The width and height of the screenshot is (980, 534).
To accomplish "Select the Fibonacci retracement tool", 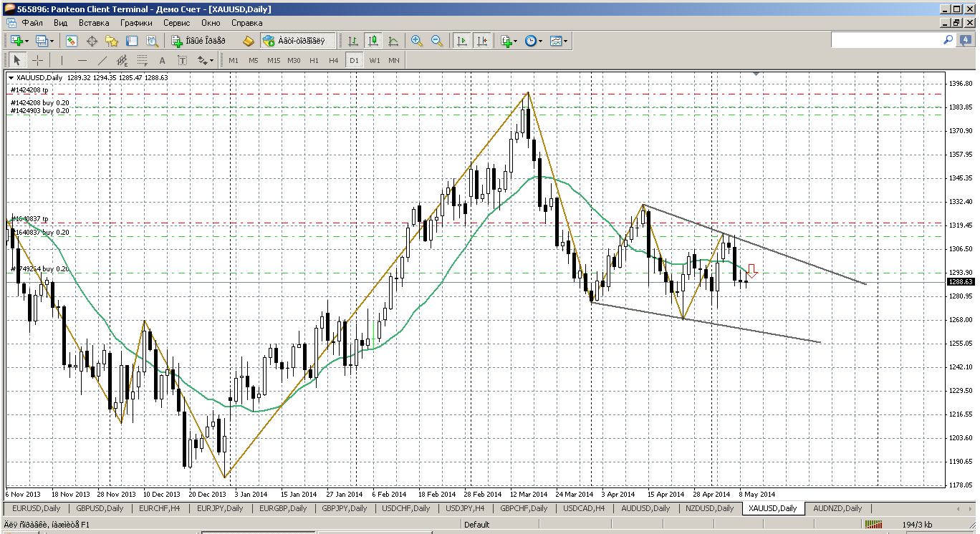I will click(x=143, y=61).
